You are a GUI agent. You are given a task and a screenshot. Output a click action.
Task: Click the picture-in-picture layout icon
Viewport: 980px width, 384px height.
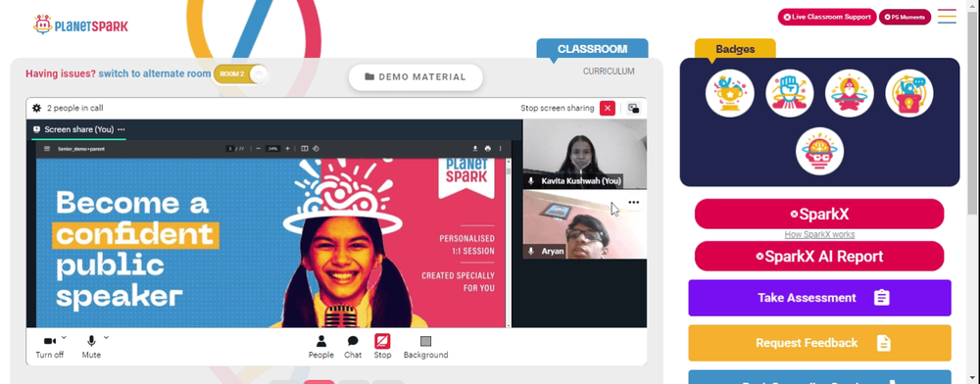[x=634, y=108]
